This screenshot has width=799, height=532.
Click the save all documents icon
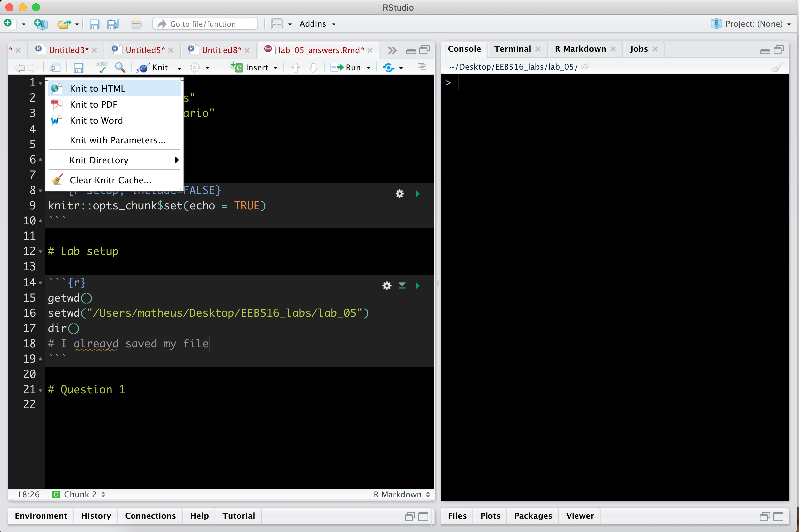click(x=112, y=24)
